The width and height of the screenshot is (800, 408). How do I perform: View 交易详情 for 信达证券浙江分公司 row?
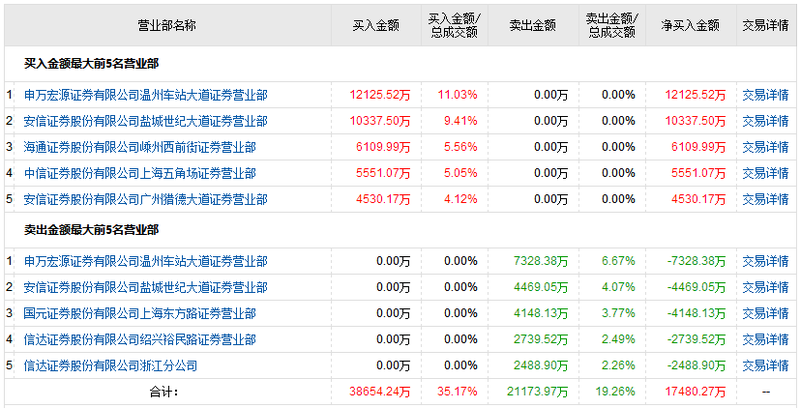(765, 366)
